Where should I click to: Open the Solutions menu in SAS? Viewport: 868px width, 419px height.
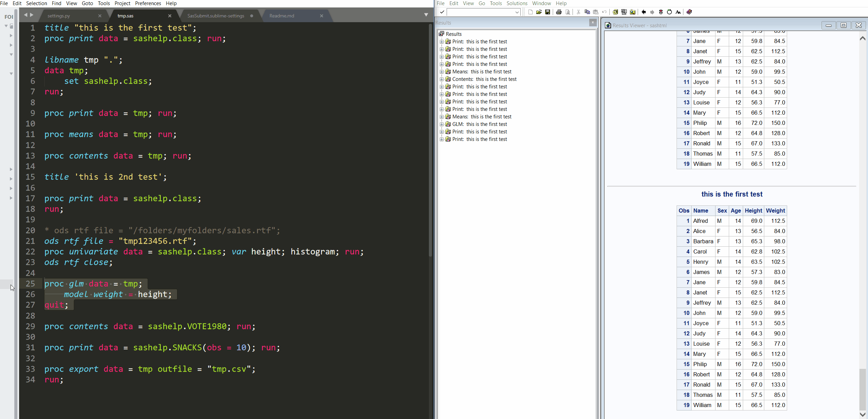[517, 3]
